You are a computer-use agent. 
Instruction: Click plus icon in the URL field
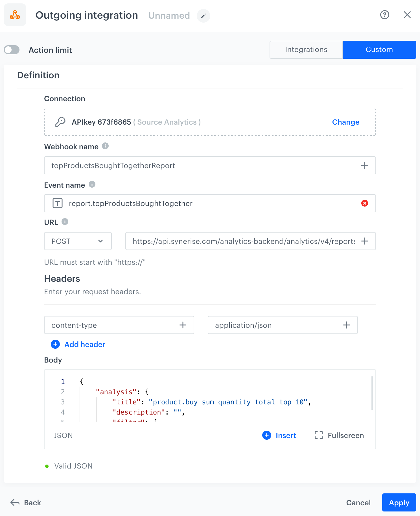click(364, 241)
